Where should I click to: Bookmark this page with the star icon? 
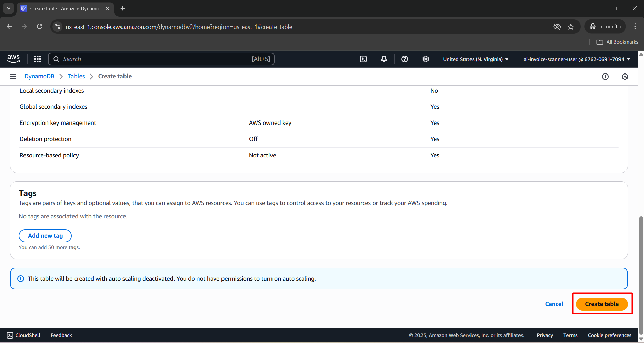click(571, 27)
